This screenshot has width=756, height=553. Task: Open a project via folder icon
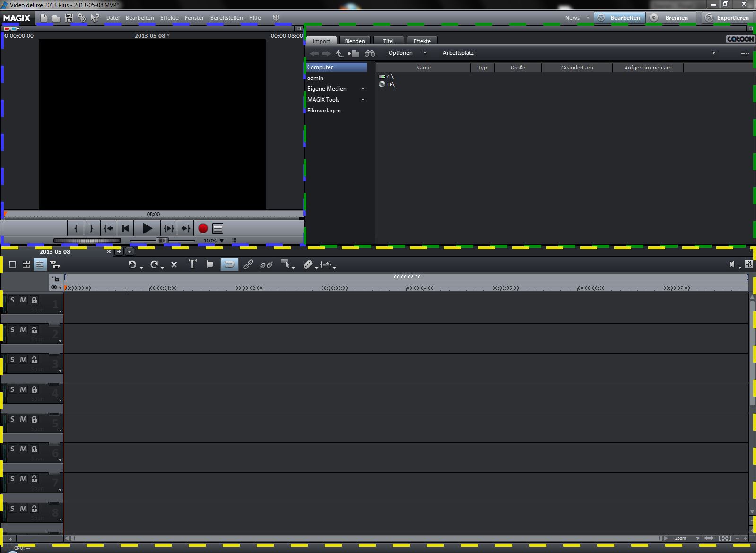tap(56, 18)
